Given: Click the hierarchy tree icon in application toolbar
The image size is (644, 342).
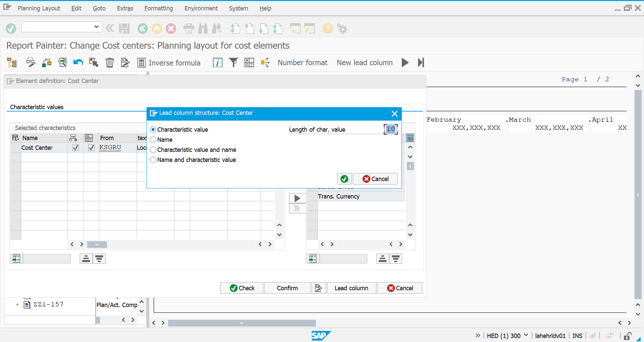Looking at the screenshot, I should click(12, 63).
